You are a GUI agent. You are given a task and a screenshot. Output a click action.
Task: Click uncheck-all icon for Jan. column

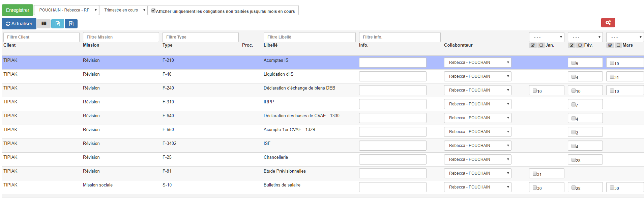point(541,45)
